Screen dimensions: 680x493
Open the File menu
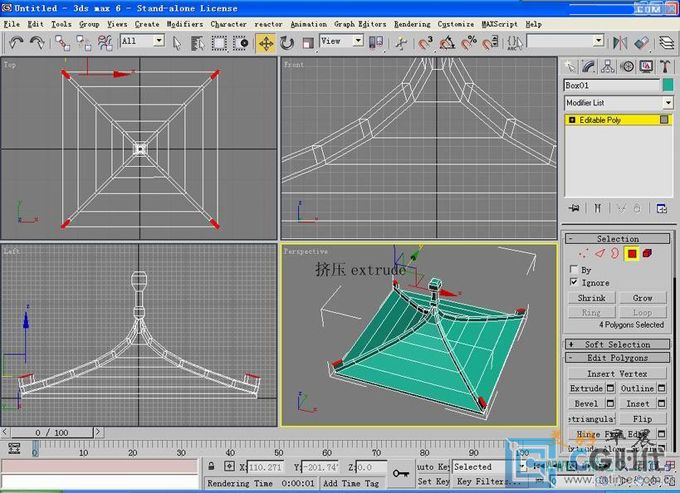pos(12,24)
